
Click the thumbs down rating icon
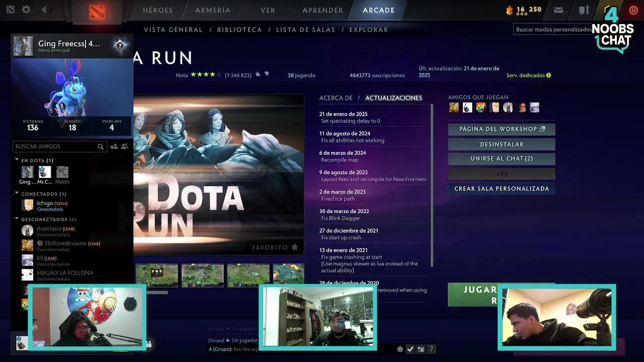pos(267,74)
